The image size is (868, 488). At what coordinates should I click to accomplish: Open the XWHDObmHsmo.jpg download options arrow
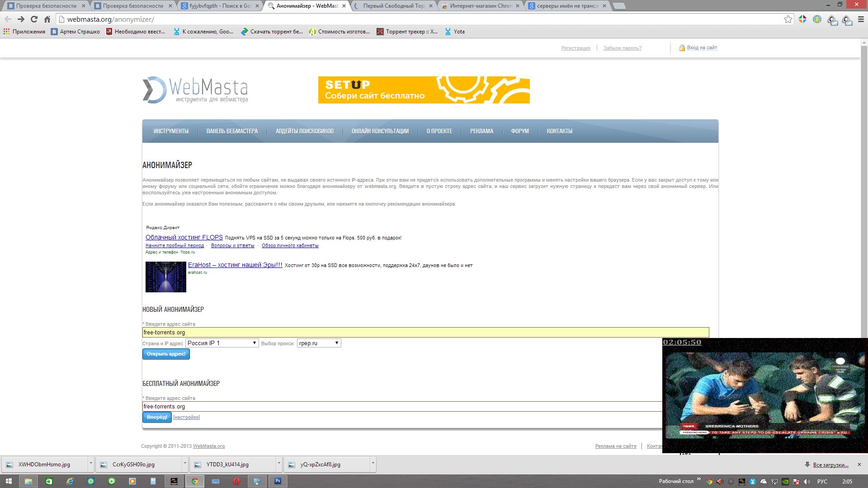pyautogui.click(x=91, y=464)
